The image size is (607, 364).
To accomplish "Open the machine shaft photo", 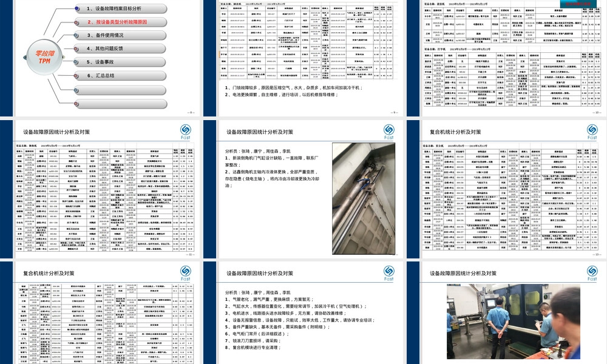I will point(364,198).
